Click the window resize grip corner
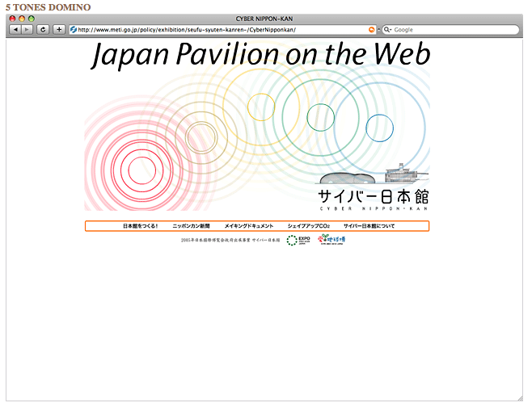The image size is (532, 407). (520, 399)
